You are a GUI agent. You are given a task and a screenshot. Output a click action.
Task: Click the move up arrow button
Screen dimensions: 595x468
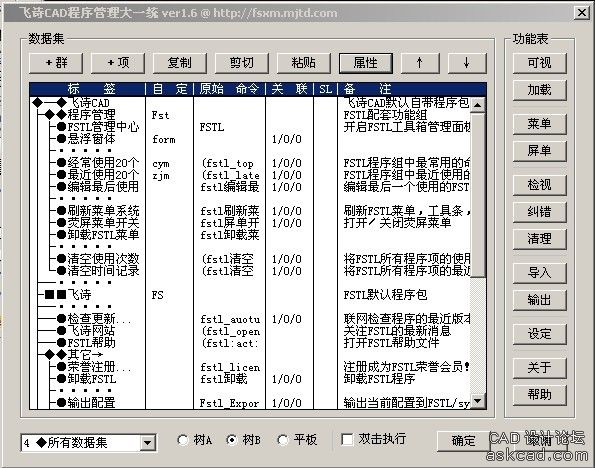[420, 63]
